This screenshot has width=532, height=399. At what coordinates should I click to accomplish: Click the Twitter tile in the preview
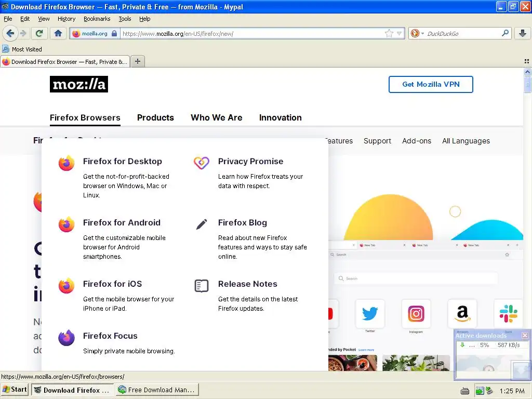[x=370, y=314]
